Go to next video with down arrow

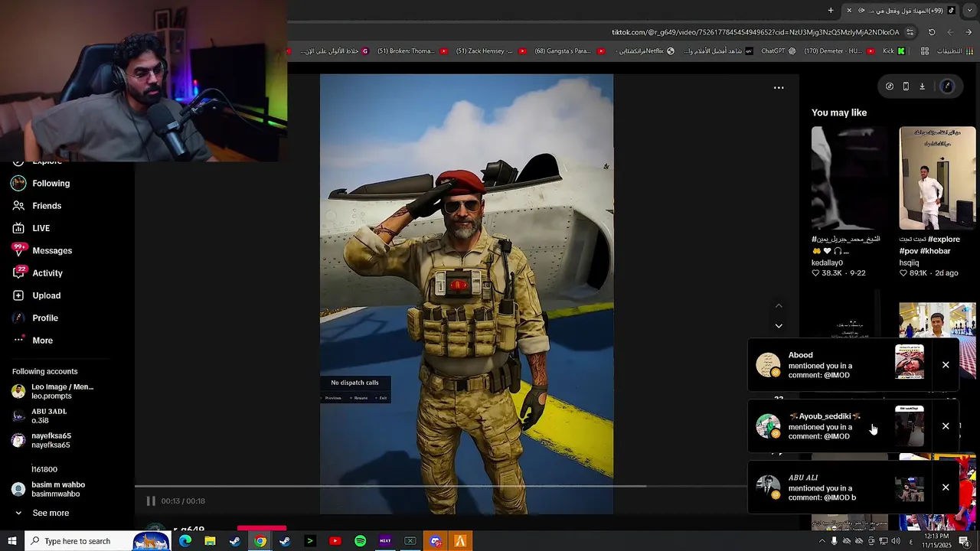tap(779, 326)
